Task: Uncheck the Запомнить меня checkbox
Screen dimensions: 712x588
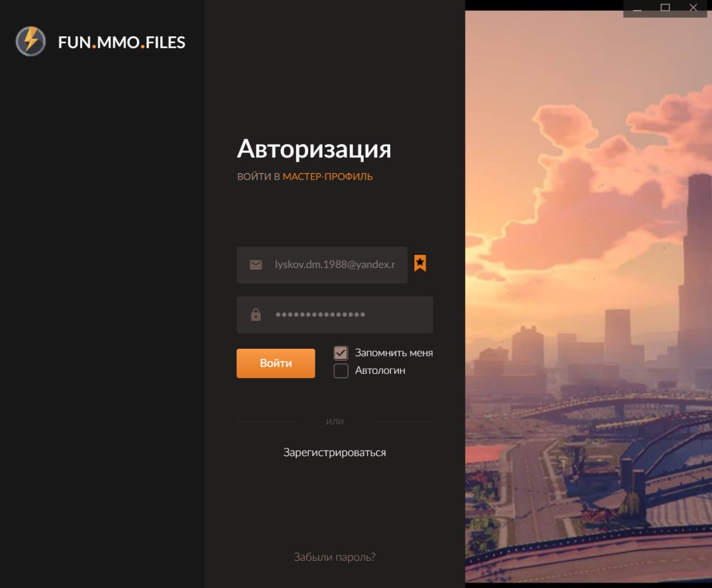Action: coord(341,353)
